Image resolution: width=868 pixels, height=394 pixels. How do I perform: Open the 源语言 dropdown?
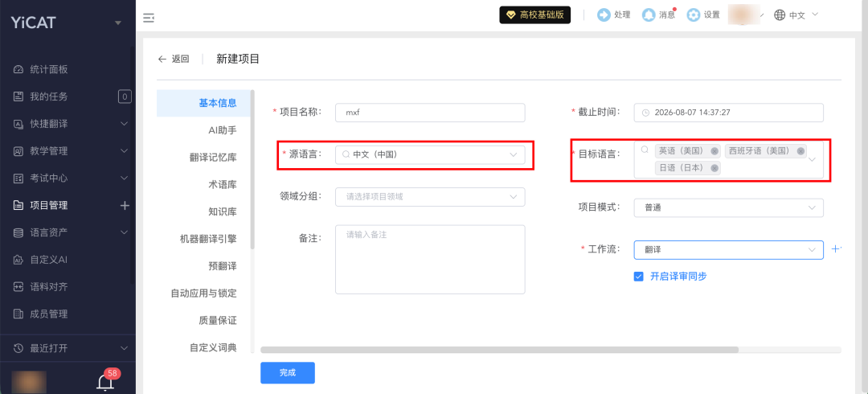click(x=430, y=154)
